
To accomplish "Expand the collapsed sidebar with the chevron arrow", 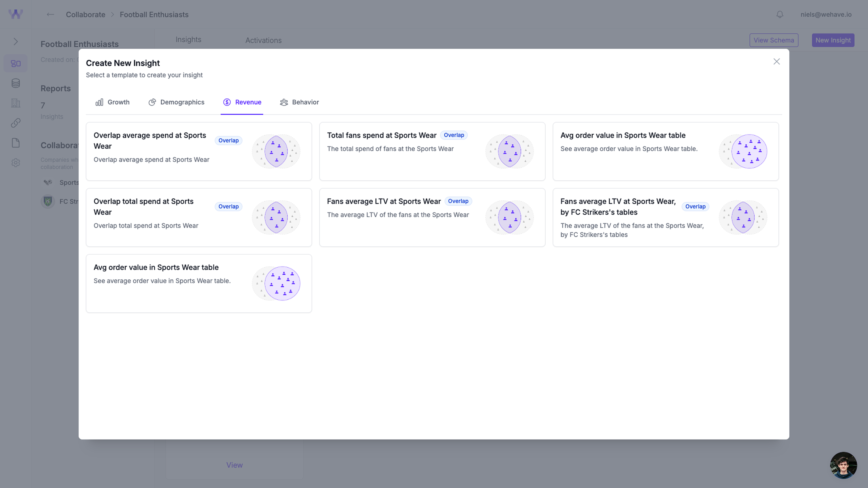I will tap(16, 41).
